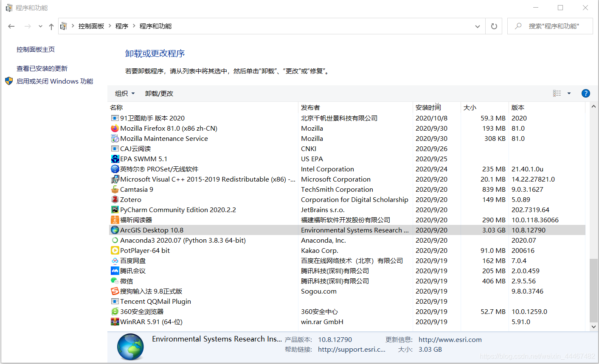Click publisher Kakao Corp. cell

(x=319, y=250)
